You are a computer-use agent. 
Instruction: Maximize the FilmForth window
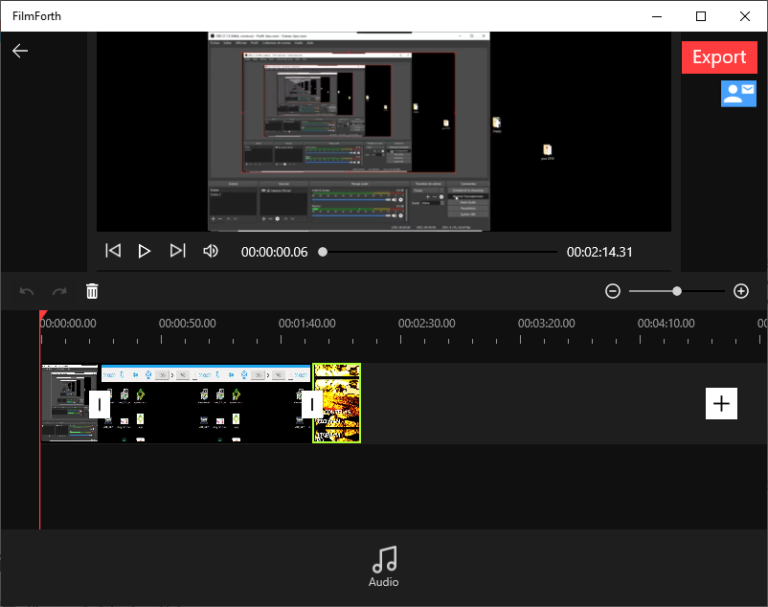pos(701,16)
